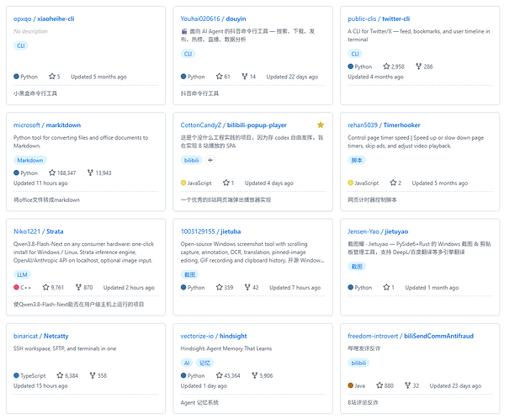Click the fork icon showing 14 on douyin
Image resolution: width=515 pixels, height=420 pixels.
(244, 77)
